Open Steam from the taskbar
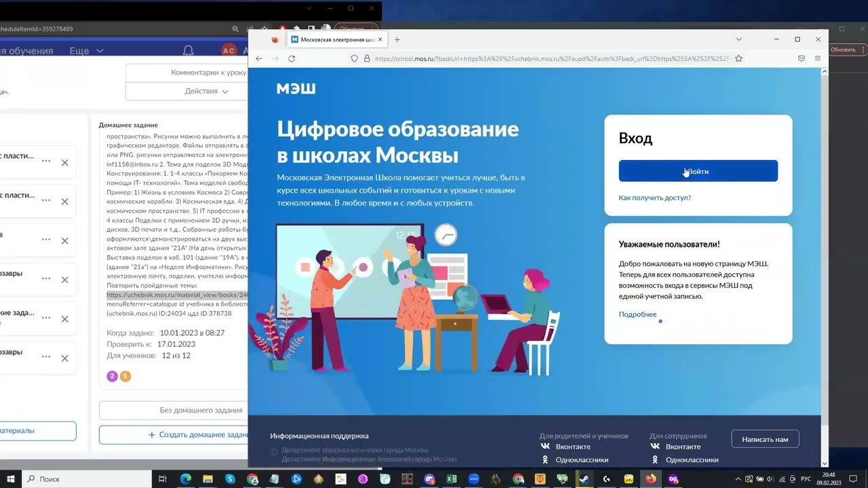This screenshot has width=868, height=488. 584,479
